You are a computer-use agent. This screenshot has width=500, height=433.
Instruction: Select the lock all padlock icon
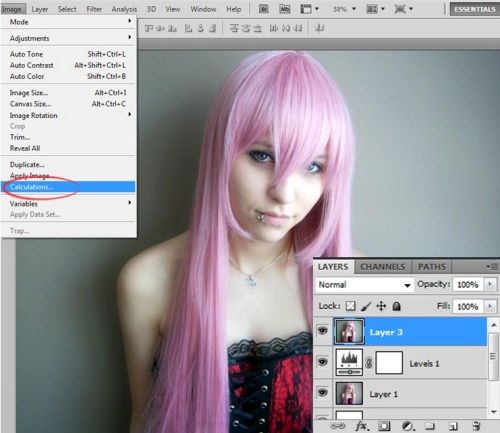click(396, 306)
